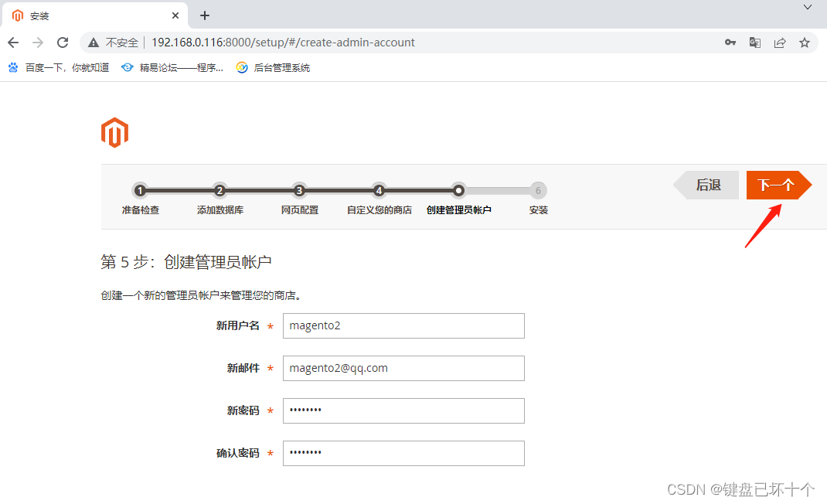Click step 4 自定义您的商店 indicator
827x504 pixels.
[x=379, y=190]
